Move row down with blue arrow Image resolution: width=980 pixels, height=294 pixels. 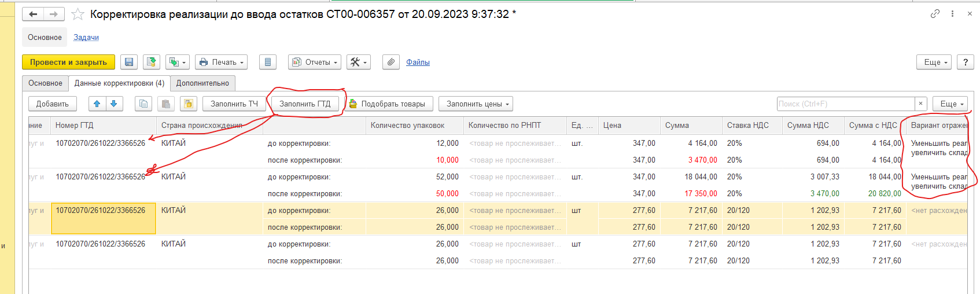click(x=113, y=104)
